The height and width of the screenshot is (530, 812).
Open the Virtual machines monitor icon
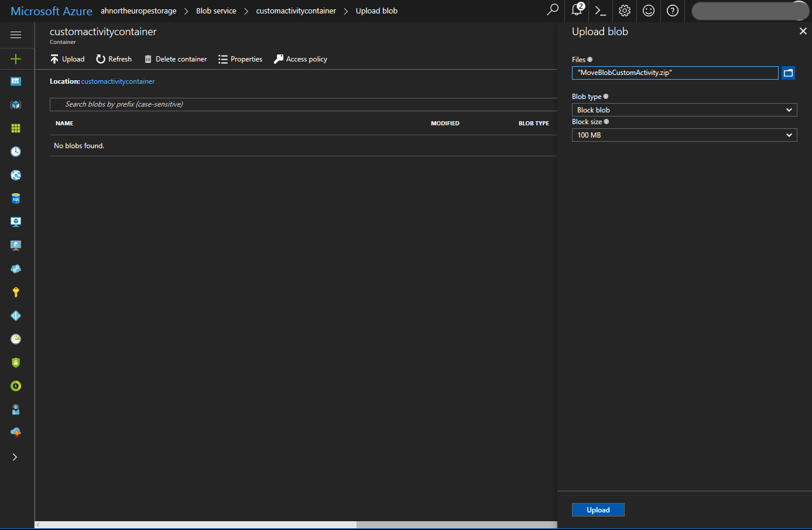point(16,222)
